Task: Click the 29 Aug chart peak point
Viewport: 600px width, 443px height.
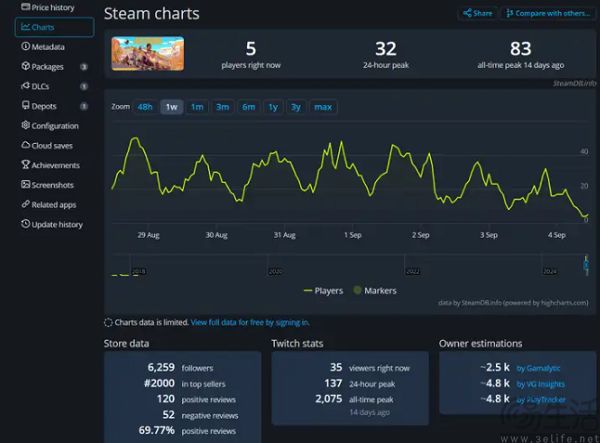Action: (134, 138)
